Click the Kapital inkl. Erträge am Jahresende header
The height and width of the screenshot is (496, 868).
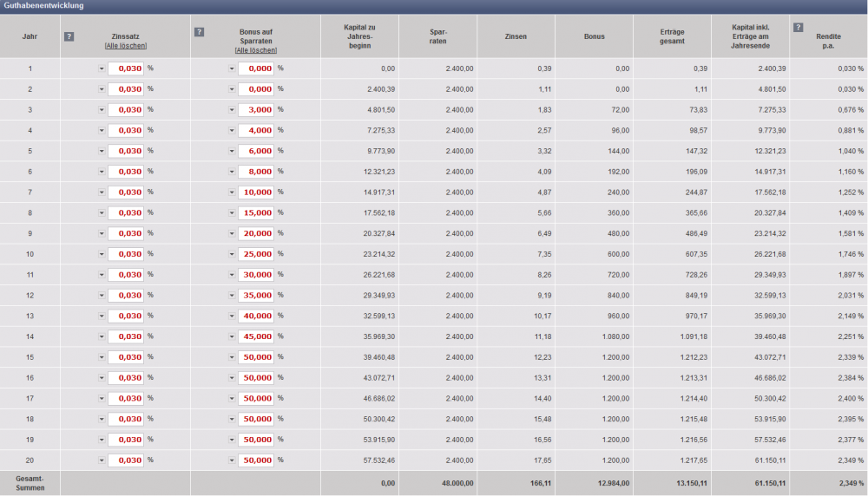pyautogui.click(x=750, y=36)
